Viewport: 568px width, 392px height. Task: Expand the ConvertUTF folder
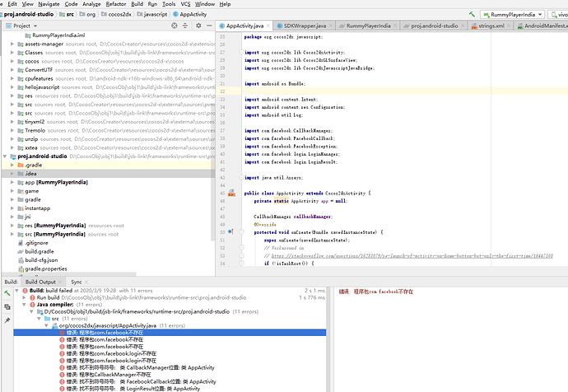click(x=12, y=70)
